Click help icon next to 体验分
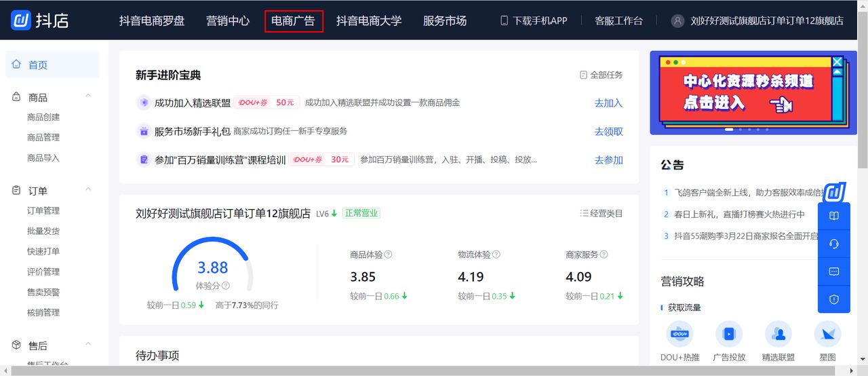The width and height of the screenshot is (868, 376). click(x=226, y=286)
